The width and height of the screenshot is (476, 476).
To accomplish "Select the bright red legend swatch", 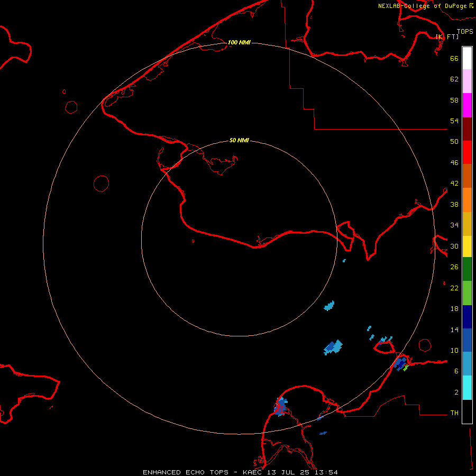I will pyautogui.click(x=467, y=152).
